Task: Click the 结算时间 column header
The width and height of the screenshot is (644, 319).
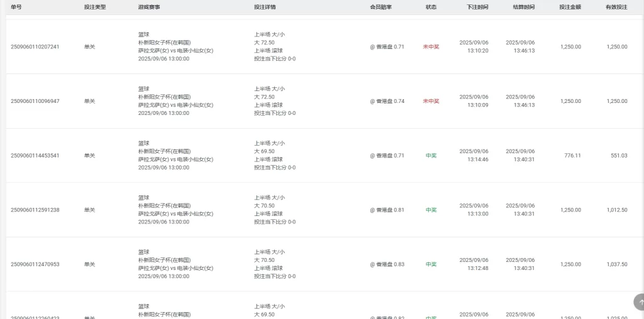Action: click(x=524, y=7)
